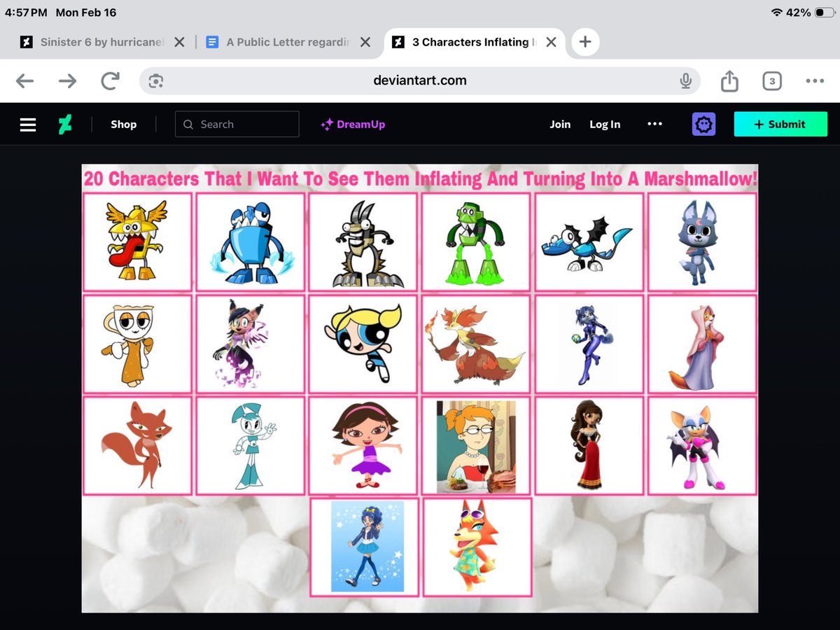Open the share sheet icon

pyautogui.click(x=729, y=80)
